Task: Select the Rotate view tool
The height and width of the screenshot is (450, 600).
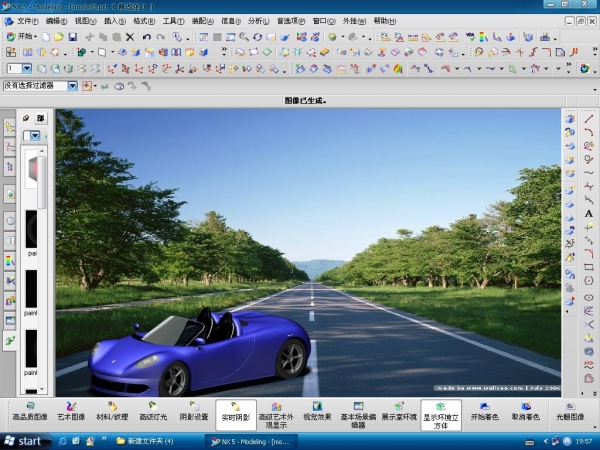Action: tap(258, 37)
